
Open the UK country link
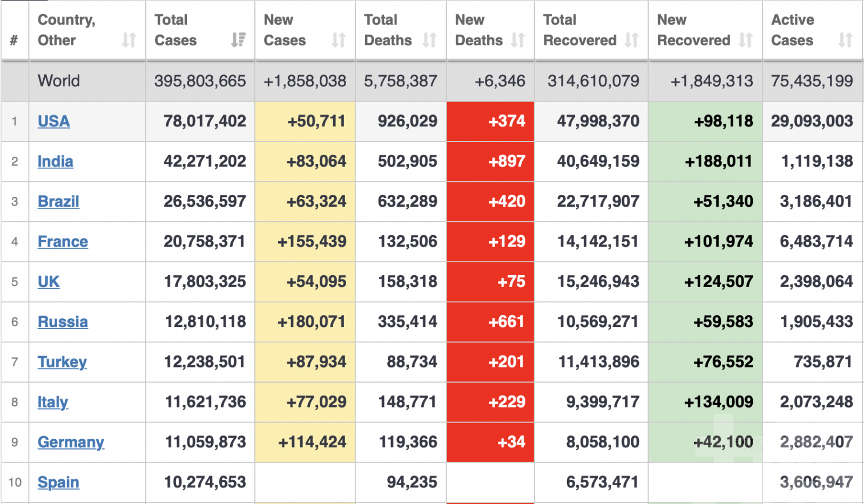coord(49,282)
